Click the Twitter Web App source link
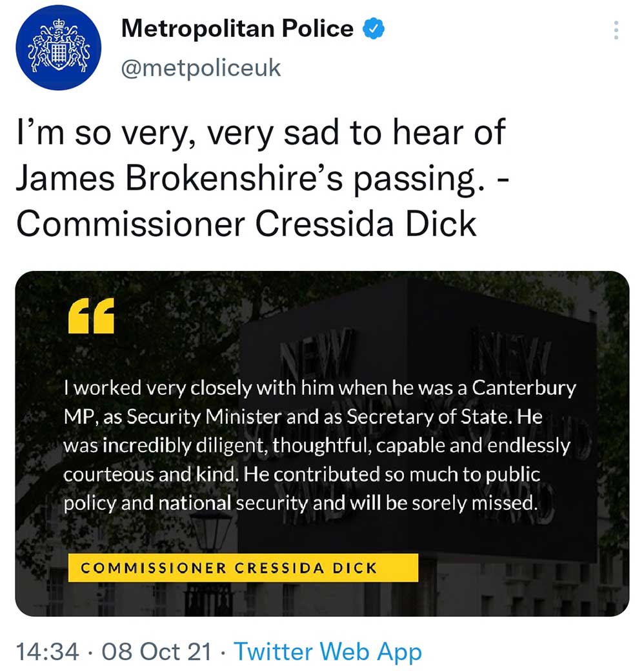Screen dimensions: 644x671 327,651
